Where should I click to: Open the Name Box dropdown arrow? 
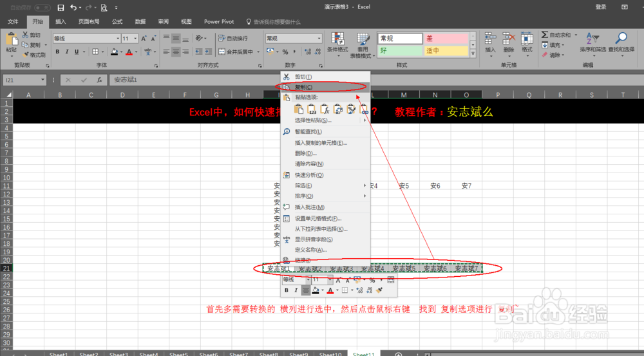43,80
